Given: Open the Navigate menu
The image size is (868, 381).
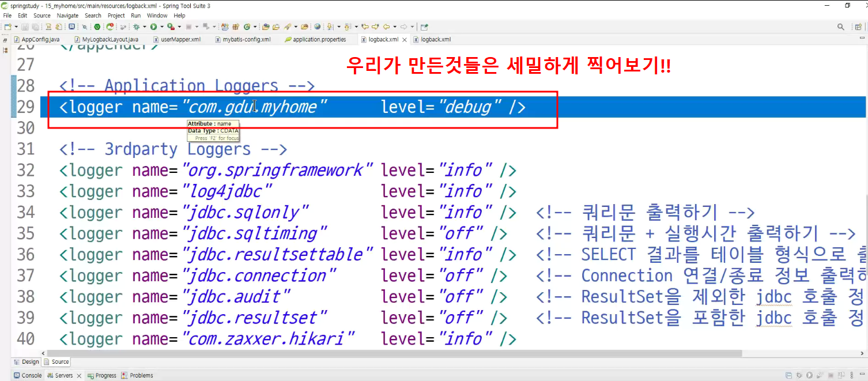Looking at the screenshot, I should coord(67,16).
